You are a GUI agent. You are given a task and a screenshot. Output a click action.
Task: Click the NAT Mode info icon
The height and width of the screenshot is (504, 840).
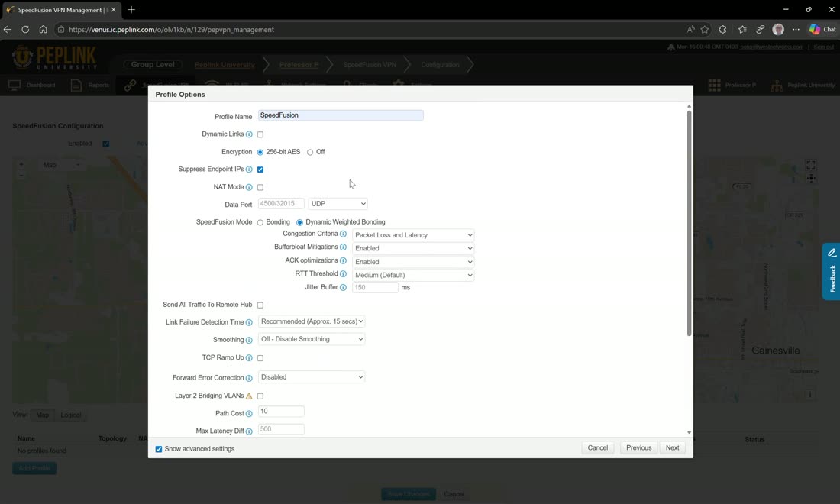249,187
